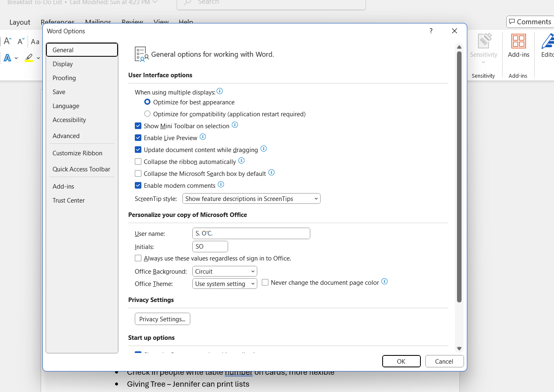The image size is (554, 392).
Task: Change the Office Background dropdown from Circuit
Action: tap(224, 271)
